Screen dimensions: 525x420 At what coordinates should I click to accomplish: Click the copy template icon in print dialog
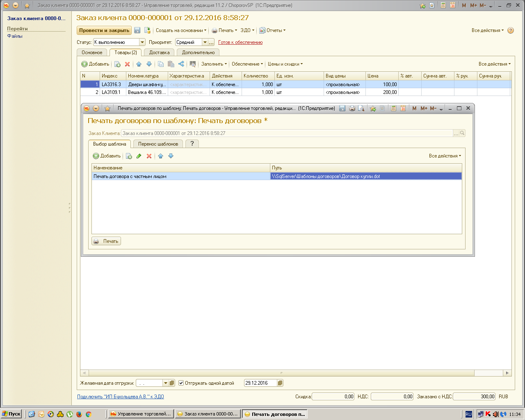point(129,156)
